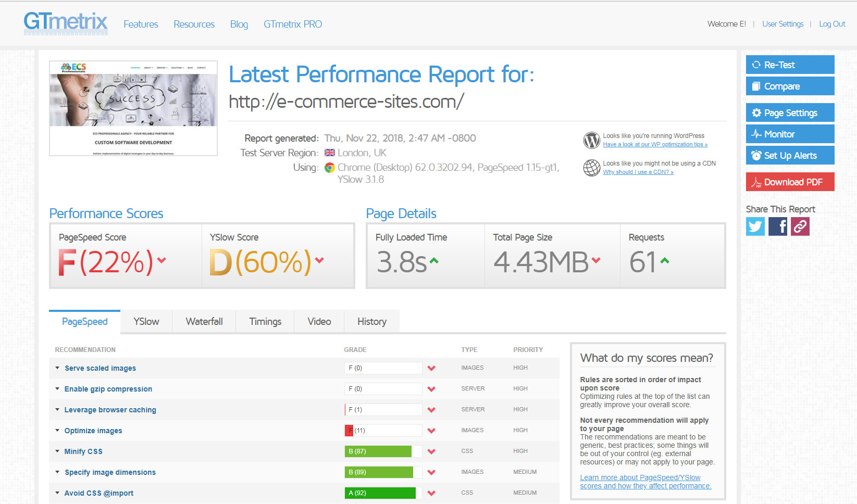Download the report as PDF

790,182
